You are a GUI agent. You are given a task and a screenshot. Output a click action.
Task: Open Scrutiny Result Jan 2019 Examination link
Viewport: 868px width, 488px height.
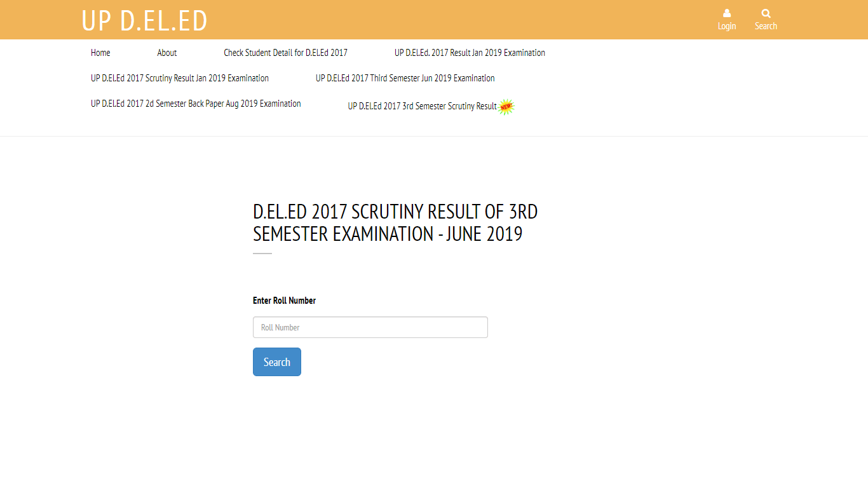click(180, 78)
